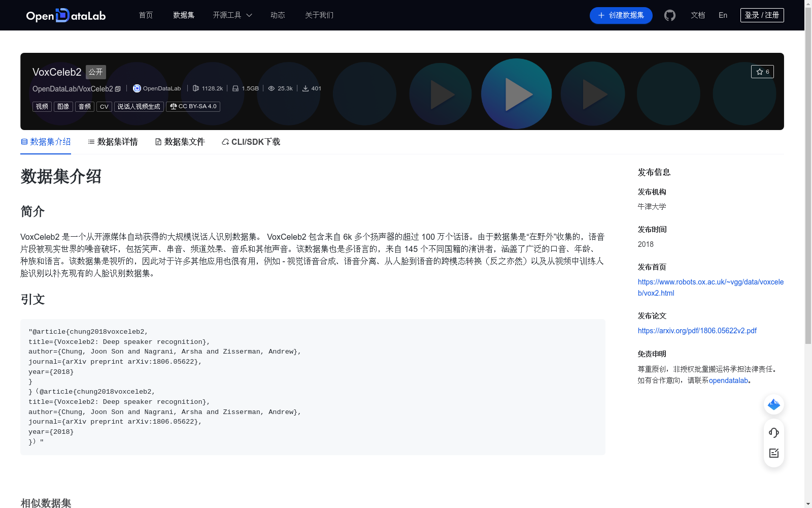
Task: Click the 401 downloads icon
Action: 306,88
